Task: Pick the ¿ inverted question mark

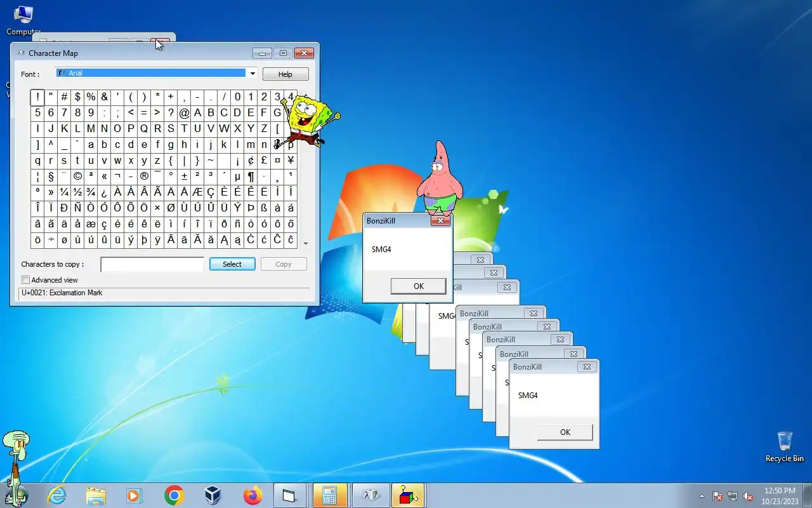Action: point(104,192)
